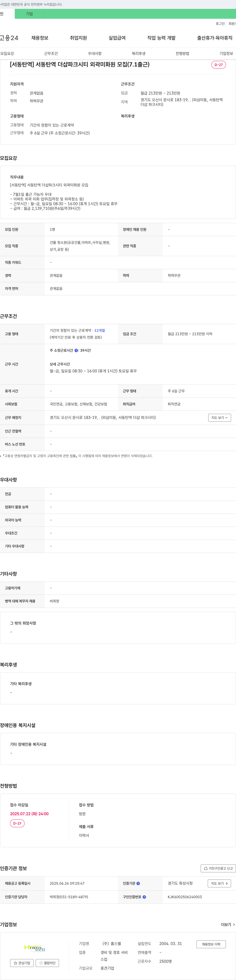Block company with 열람차단 button
The width and height of the screenshot is (236, 980).
click(x=47, y=963)
